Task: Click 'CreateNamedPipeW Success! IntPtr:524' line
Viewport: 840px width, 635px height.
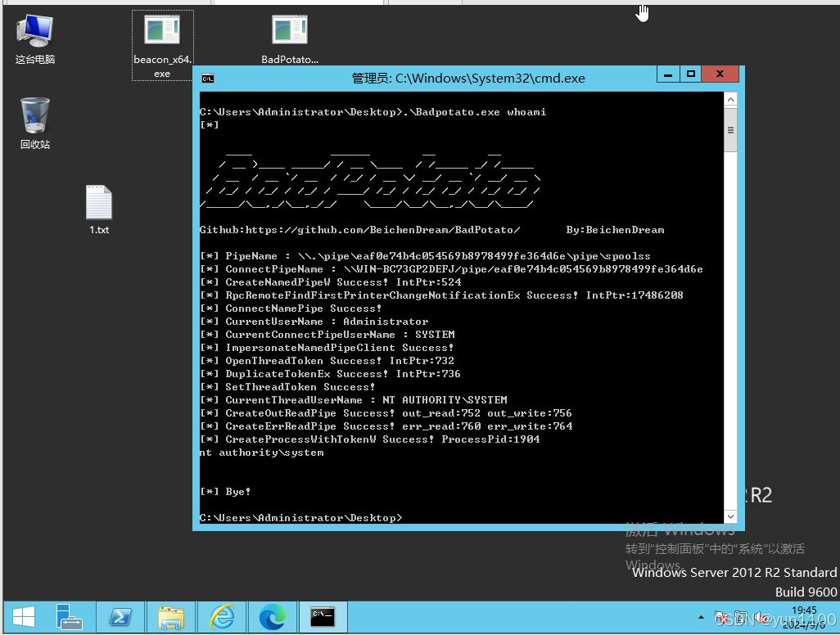Action: [330, 282]
